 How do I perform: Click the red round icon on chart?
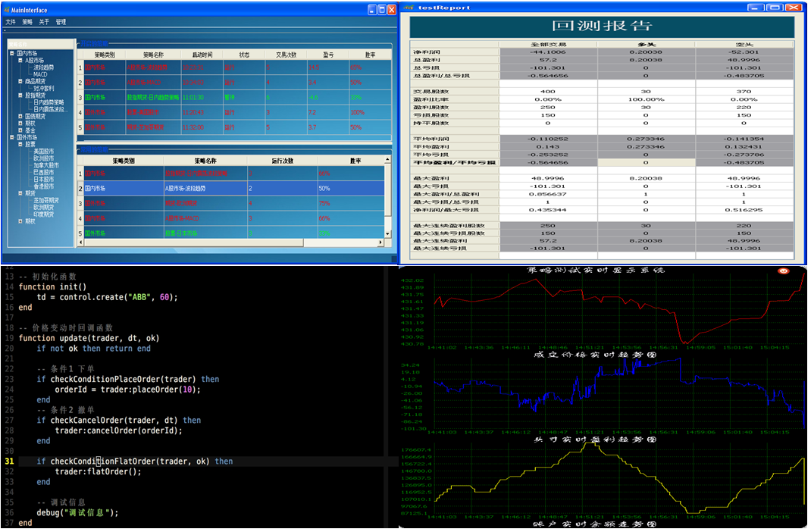click(x=784, y=271)
